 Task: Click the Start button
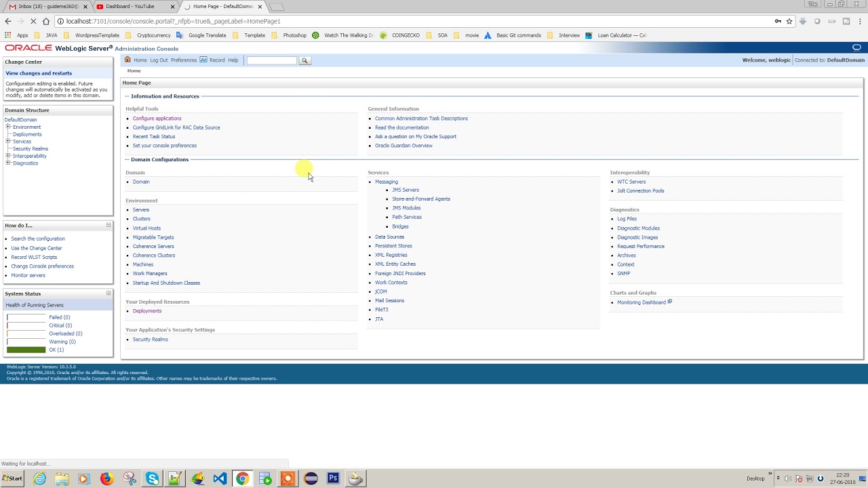coord(12,479)
